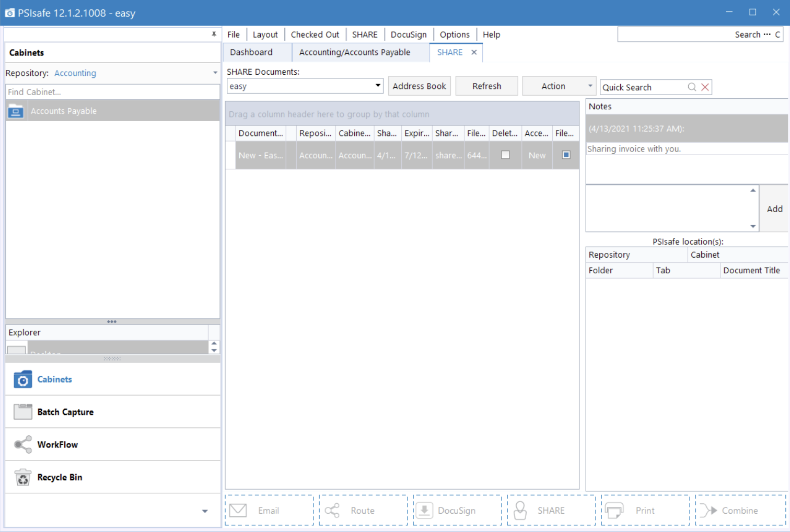This screenshot has width=790, height=532.
Task: Open the Action dropdown arrow
Action: tap(590, 86)
